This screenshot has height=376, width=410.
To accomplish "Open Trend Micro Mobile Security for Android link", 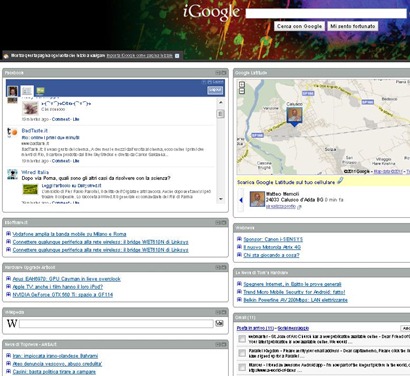I will (x=294, y=292).
